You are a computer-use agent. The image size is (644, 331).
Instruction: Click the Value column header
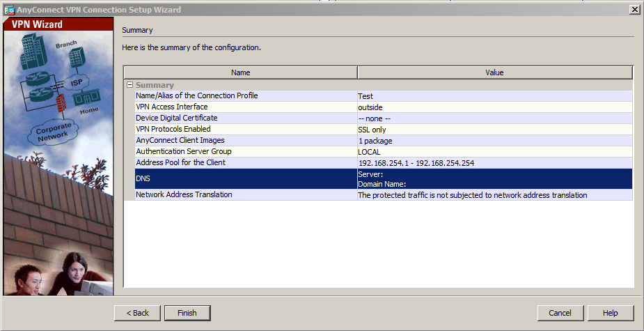point(494,72)
